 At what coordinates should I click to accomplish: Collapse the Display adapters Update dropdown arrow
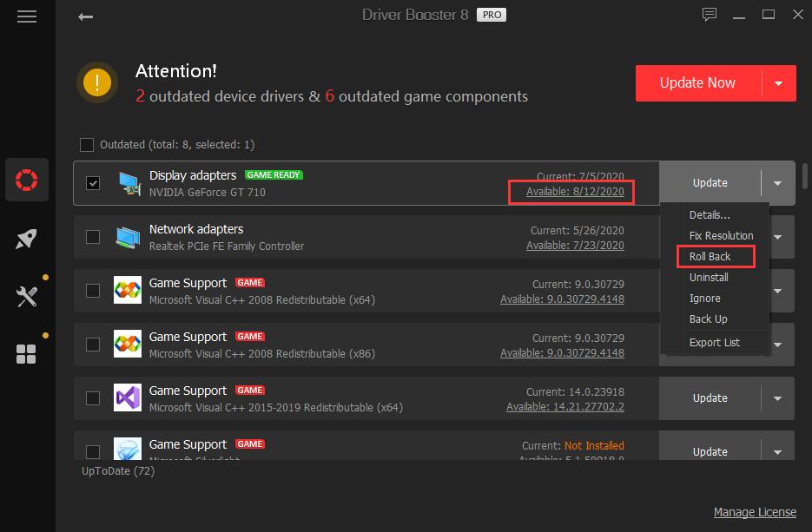(x=778, y=183)
